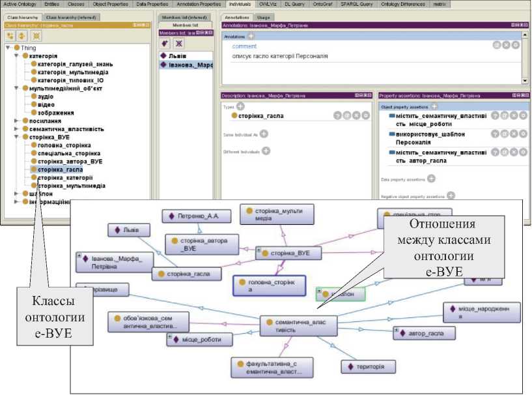Open the SPARQL Query tab
This screenshot has width=532, height=395.
click(x=356, y=4)
